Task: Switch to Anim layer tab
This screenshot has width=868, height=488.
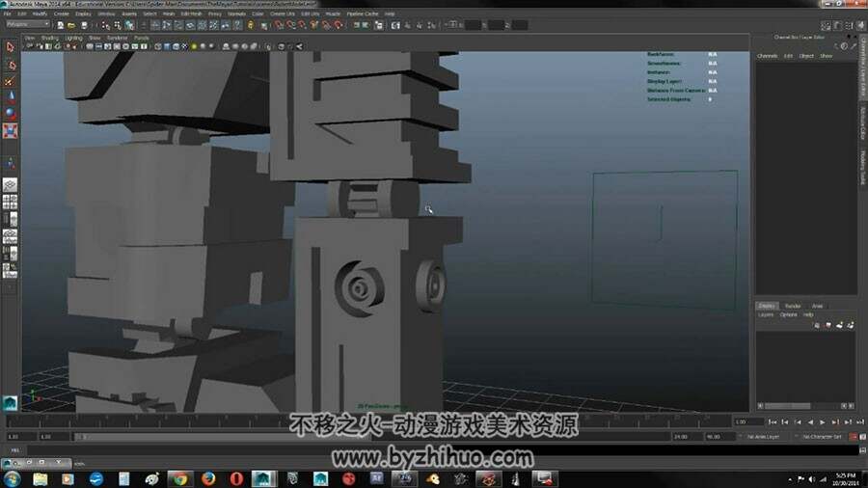Action: (818, 306)
